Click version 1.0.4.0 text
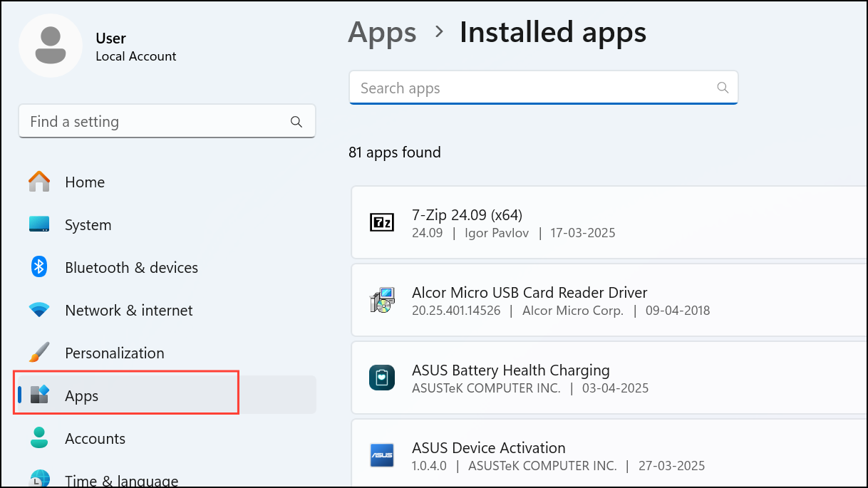 pyautogui.click(x=430, y=466)
